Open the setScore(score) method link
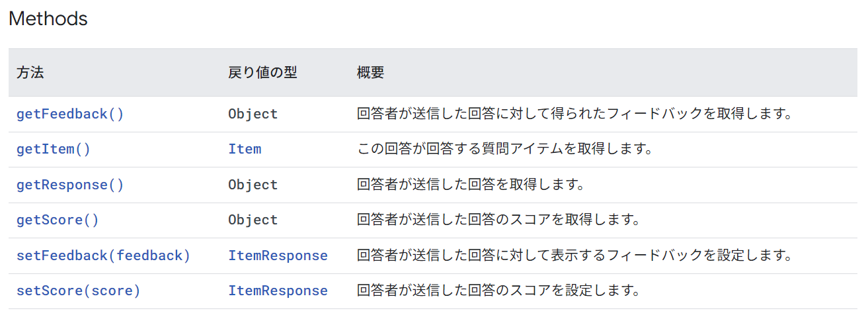The image size is (868, 325). pyautogui.click(x=79, y=291)
